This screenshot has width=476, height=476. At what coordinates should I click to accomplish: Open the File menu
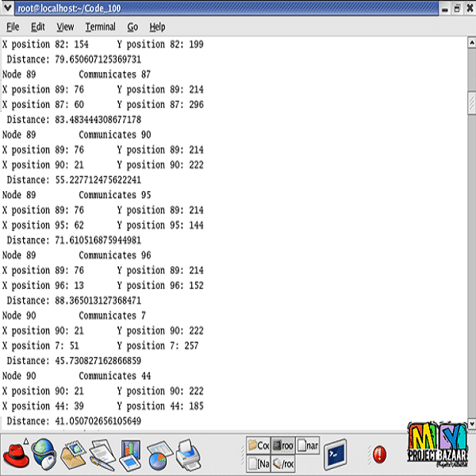click(13, 27)
